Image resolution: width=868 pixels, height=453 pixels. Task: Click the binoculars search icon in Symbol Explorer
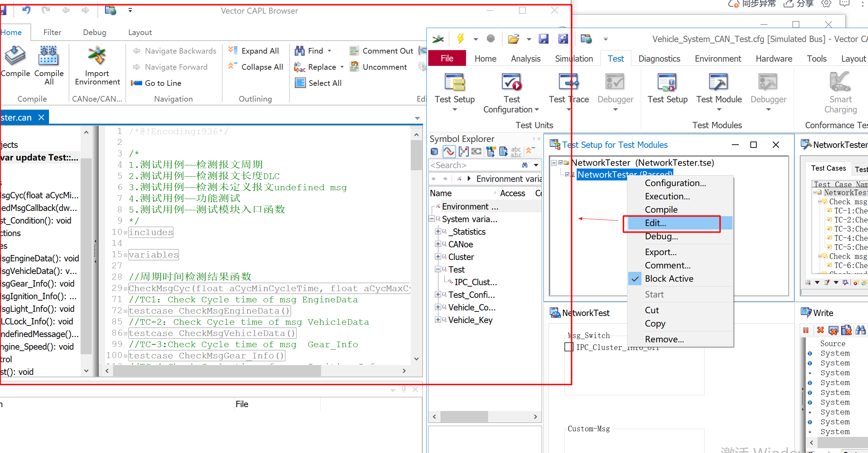coord(525,165)
